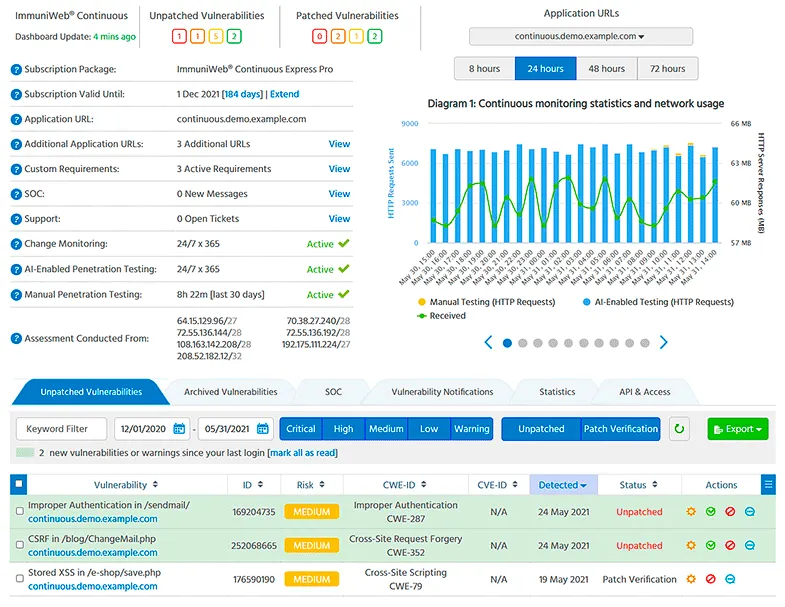Click the orange gear icon for Improper Authentication
The image size is (785, 607).
click(x=690, y=512)
